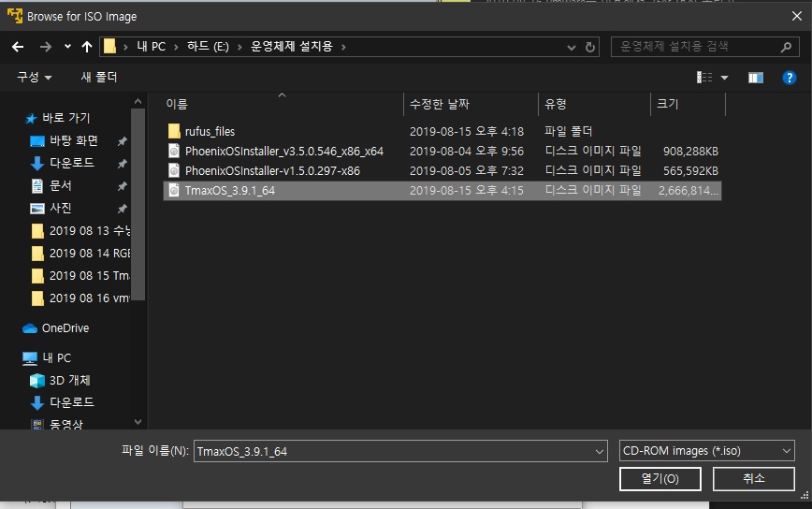Open 3D 개체 in the sidebar
Screen dimensions: 812x509
(69, 381)
